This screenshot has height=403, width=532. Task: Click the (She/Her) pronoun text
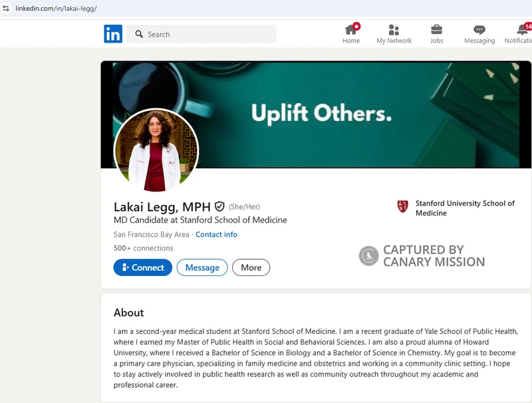pyautogui.click(x=244, y=207)
